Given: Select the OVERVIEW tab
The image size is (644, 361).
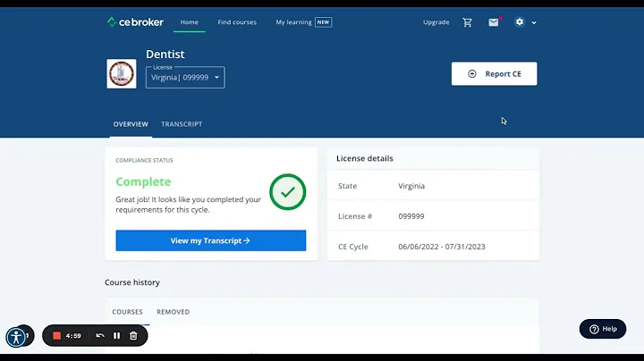Looking at the screenshot, I should tap(131, 124).
